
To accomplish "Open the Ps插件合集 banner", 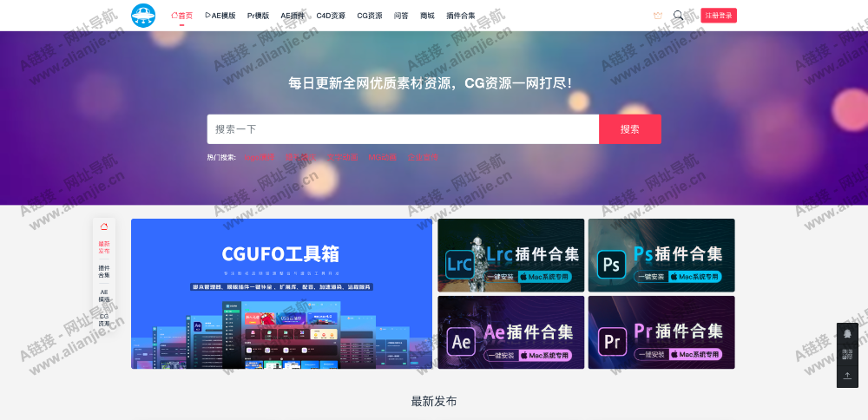I will coord(661,255).
